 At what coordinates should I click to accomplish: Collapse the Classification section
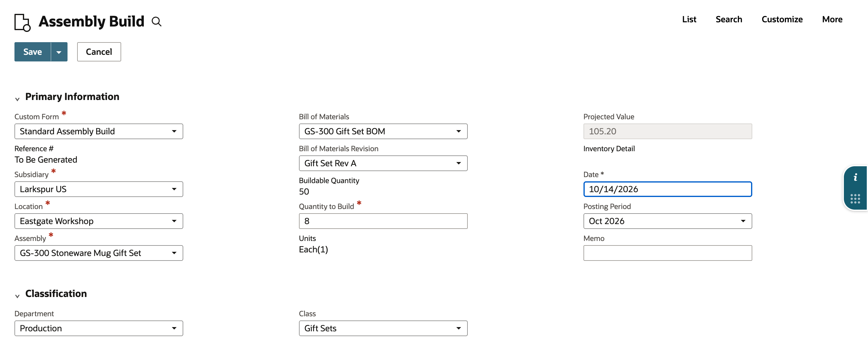[x=17, y=296]
